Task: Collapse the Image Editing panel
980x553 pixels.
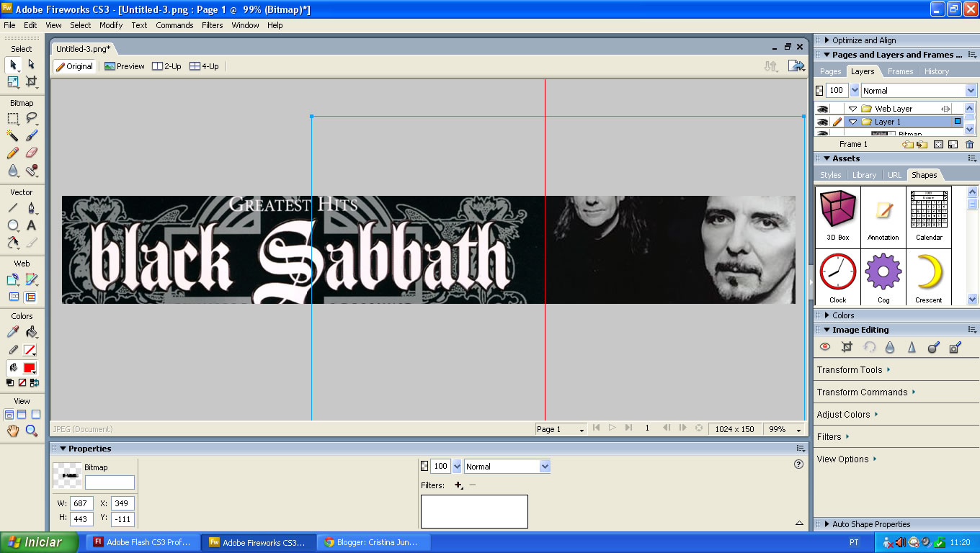Action: (x=827, y=330)
